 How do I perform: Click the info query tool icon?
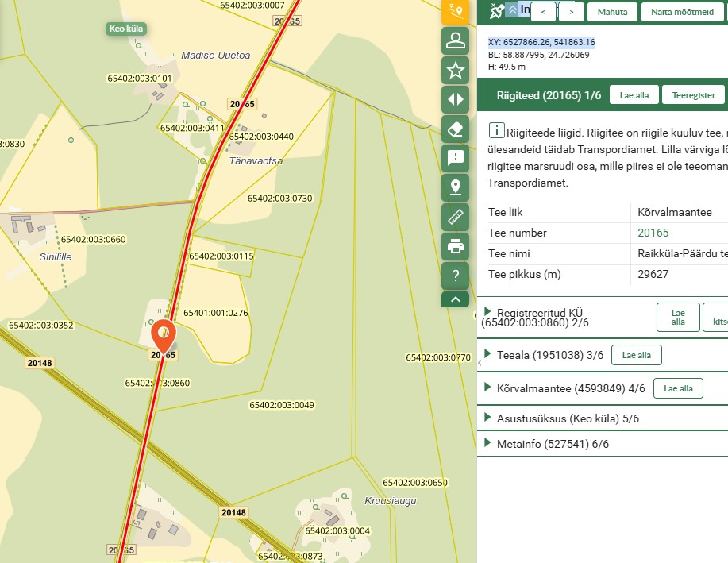456,11
